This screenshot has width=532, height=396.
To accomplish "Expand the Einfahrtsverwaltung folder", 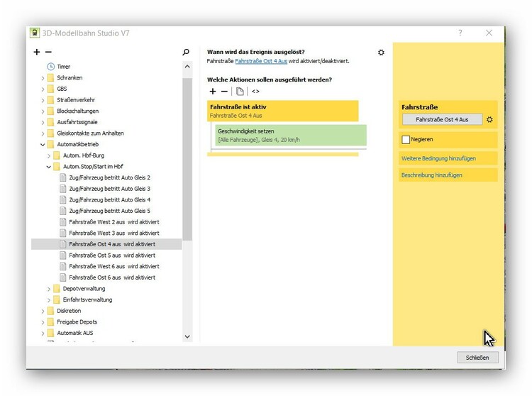I will pos(49,300).
